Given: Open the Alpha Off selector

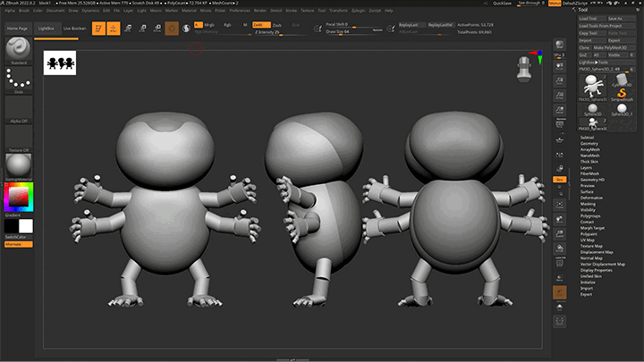Looking at the screenshot, I should point(19,109).
